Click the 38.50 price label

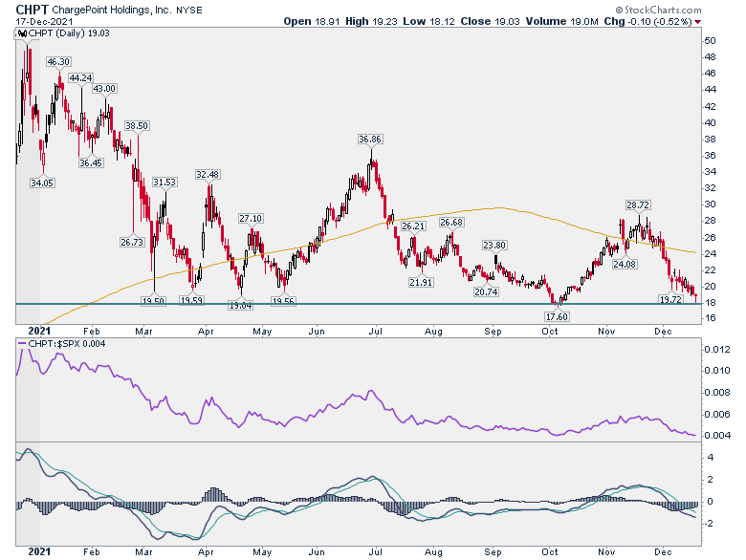click(137, 125)
